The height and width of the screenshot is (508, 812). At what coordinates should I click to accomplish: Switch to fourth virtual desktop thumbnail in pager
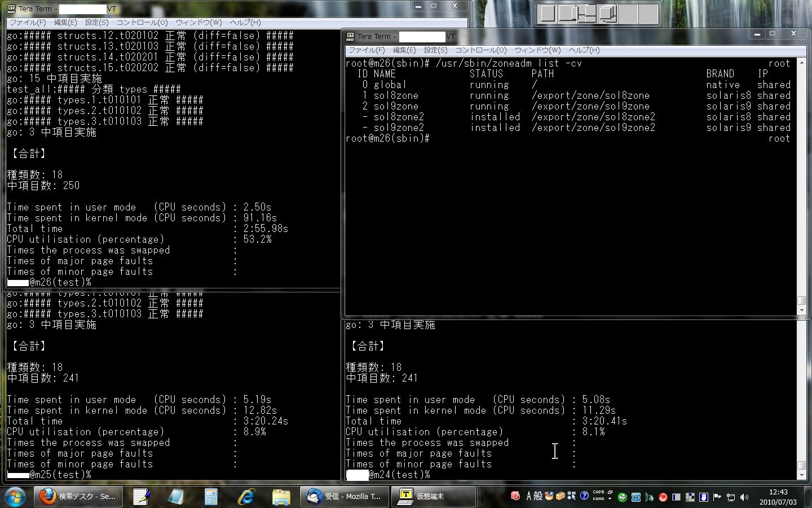607,14
